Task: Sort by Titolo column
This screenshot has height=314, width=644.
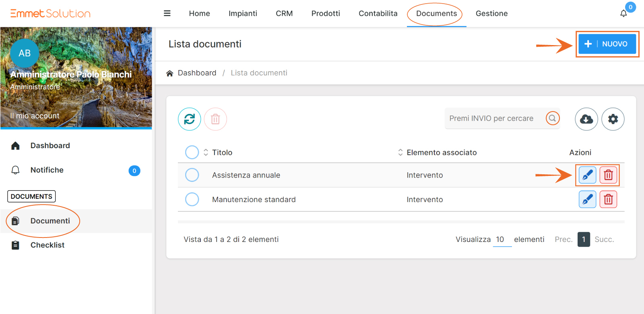Action: [x=222, y=153]
